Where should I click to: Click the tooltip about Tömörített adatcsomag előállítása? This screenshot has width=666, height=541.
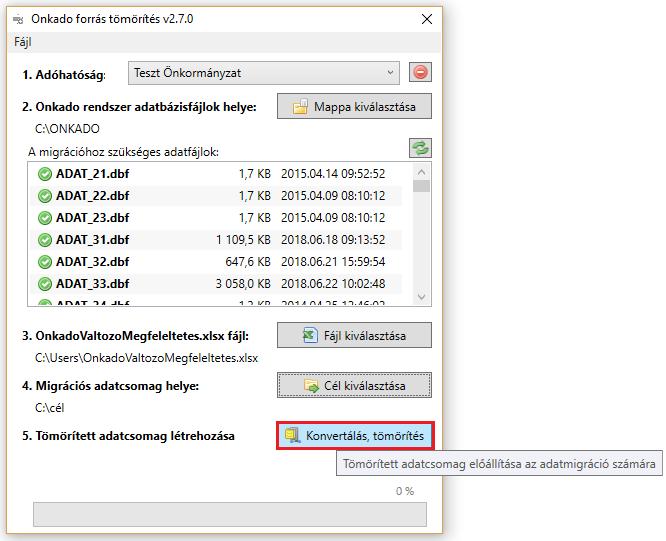pyautogui.click(x=499, y=464)
